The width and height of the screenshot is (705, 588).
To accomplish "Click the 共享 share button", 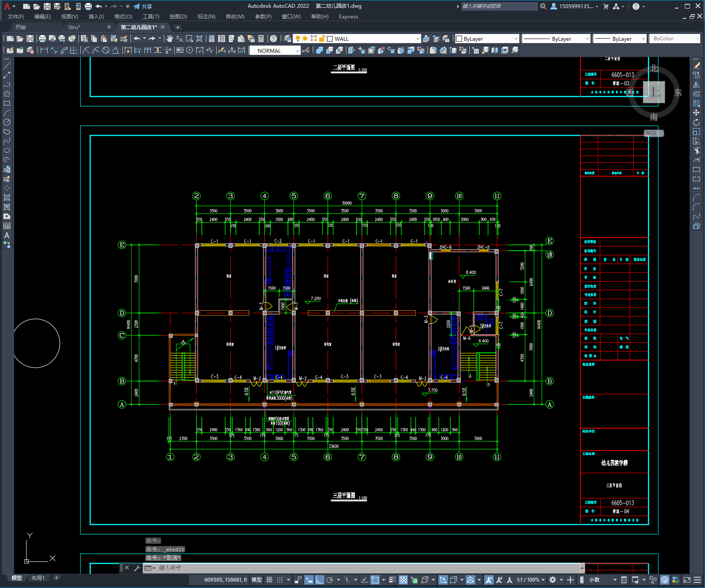I will (x=143, y=6).
